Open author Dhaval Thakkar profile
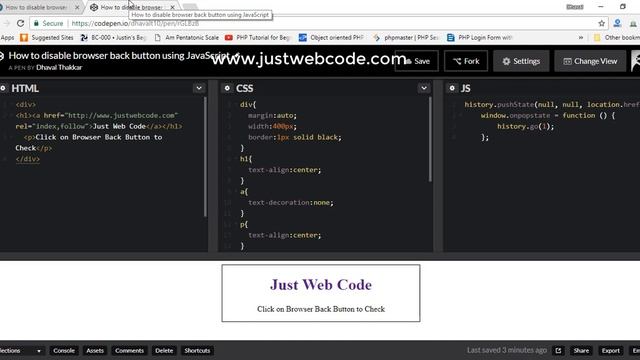The width and height of the screenshot is (640, 360). click(x=59, y=68)
